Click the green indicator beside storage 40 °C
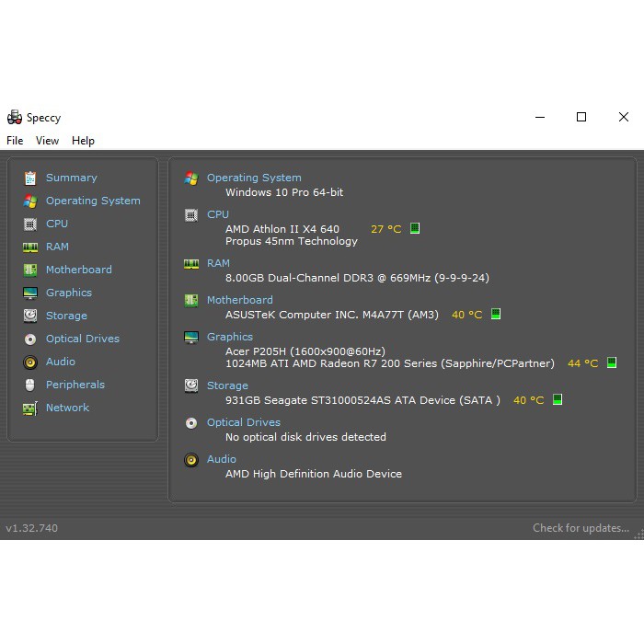 558,399
